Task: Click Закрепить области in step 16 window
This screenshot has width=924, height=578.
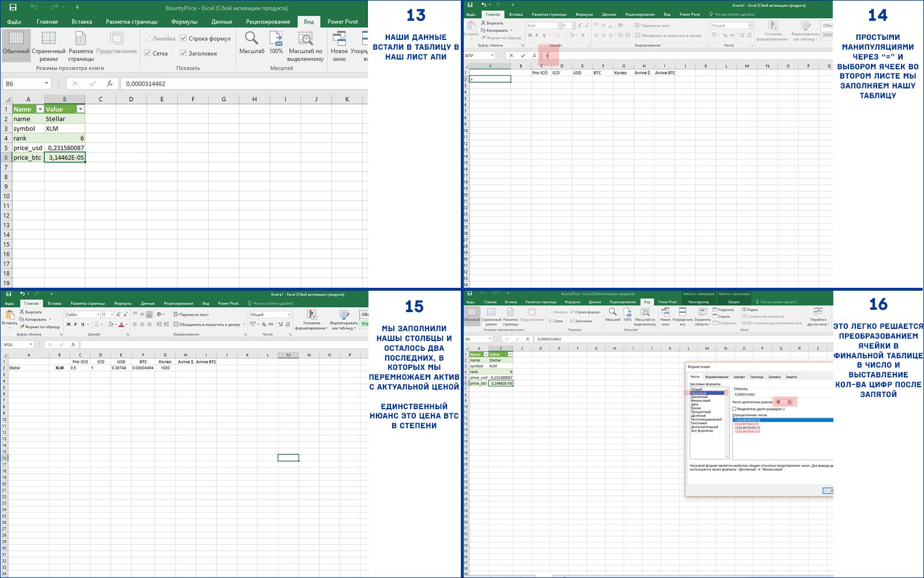Action: (x=702, y=317)
